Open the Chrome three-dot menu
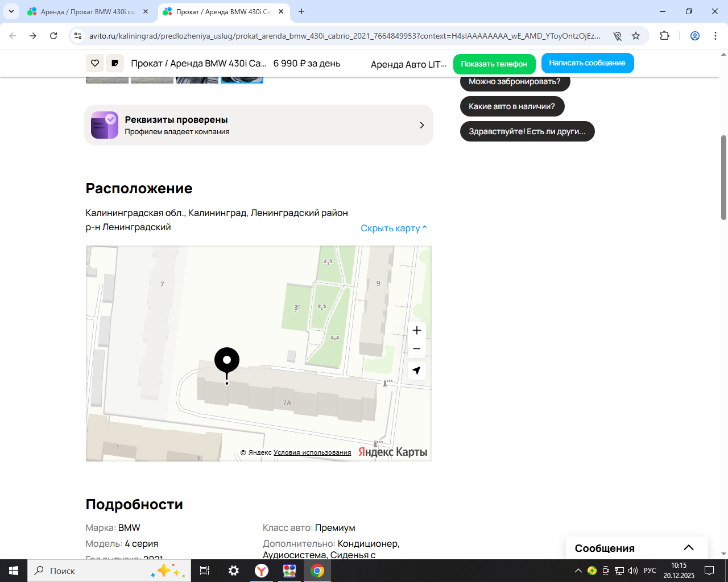 715,36
